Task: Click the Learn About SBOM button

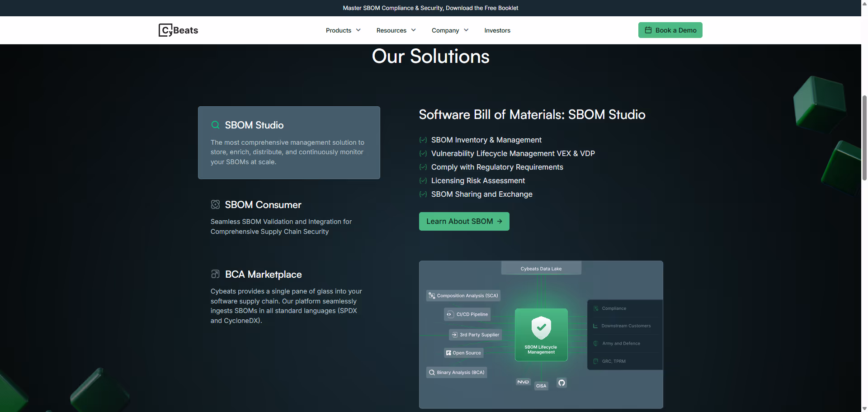Action: tap(464, 222)
